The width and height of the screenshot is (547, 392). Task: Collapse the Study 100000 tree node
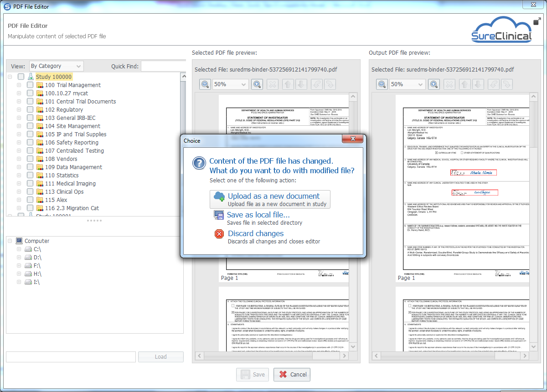(x=10, y=77)
